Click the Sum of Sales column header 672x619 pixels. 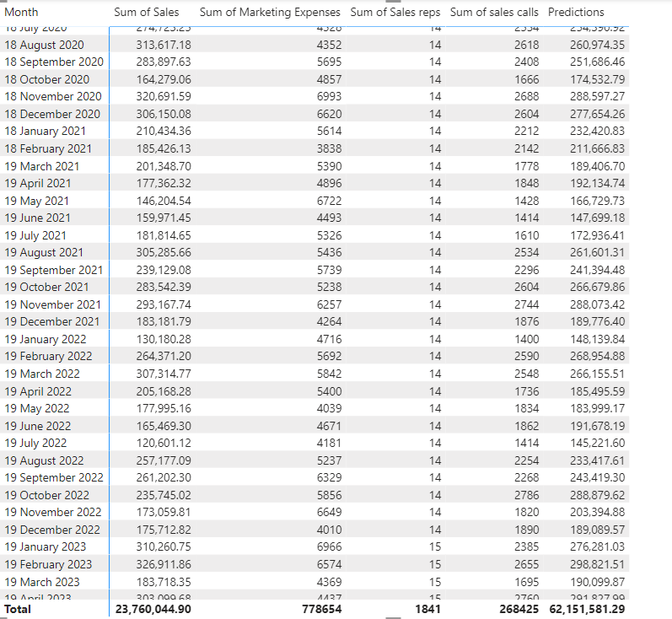click(146, 12)
